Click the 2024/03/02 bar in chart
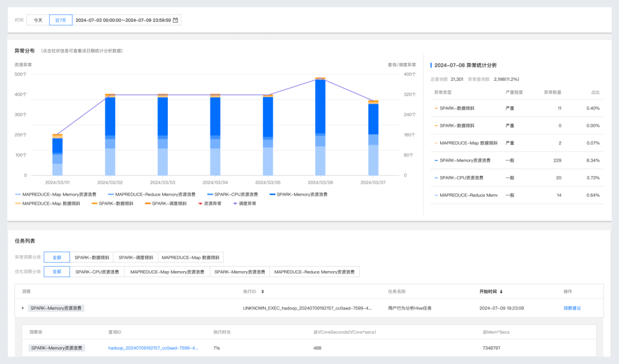The image size is (619, 364). click(110, 135)
